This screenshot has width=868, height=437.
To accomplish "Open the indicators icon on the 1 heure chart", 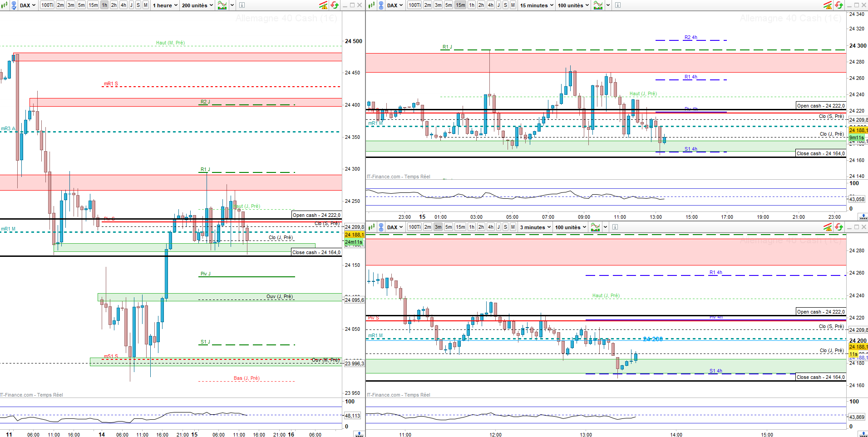I will point(222,5).
